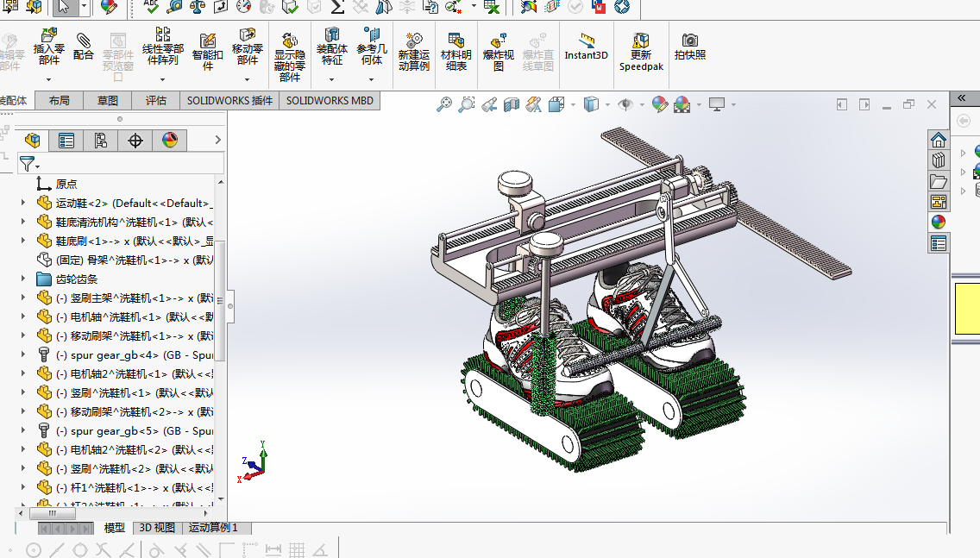Click Exploded View (爆炸视图)

(x=498, y=51)
